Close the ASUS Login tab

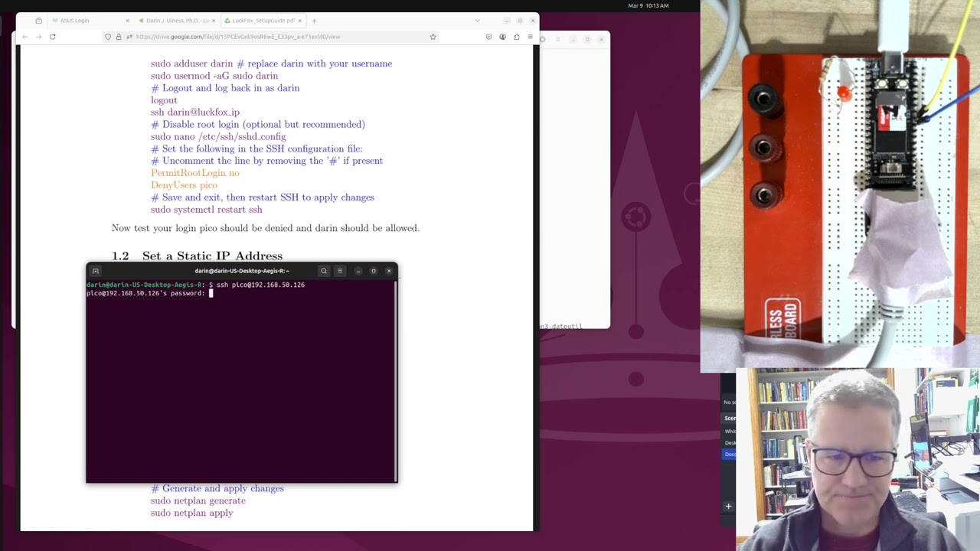click(127, 21)
